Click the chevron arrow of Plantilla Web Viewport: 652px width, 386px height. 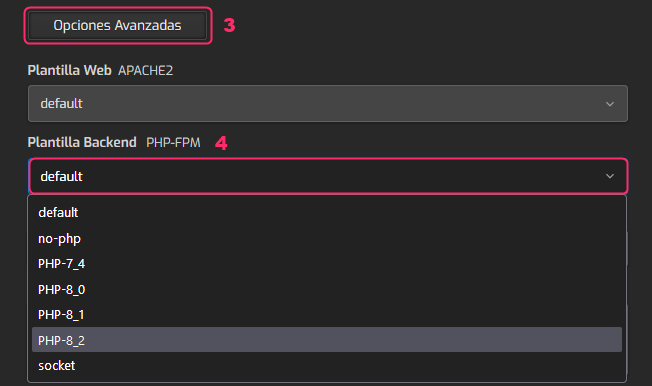coord(610,104)
